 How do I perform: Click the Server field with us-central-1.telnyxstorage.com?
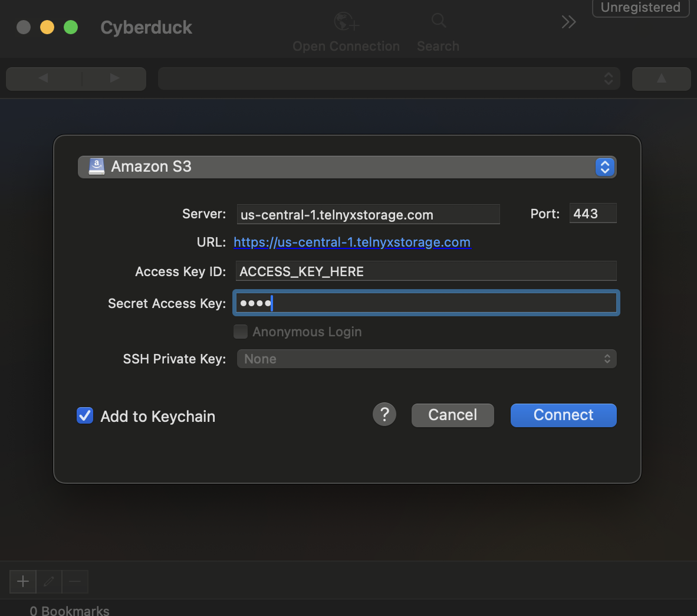368,214
